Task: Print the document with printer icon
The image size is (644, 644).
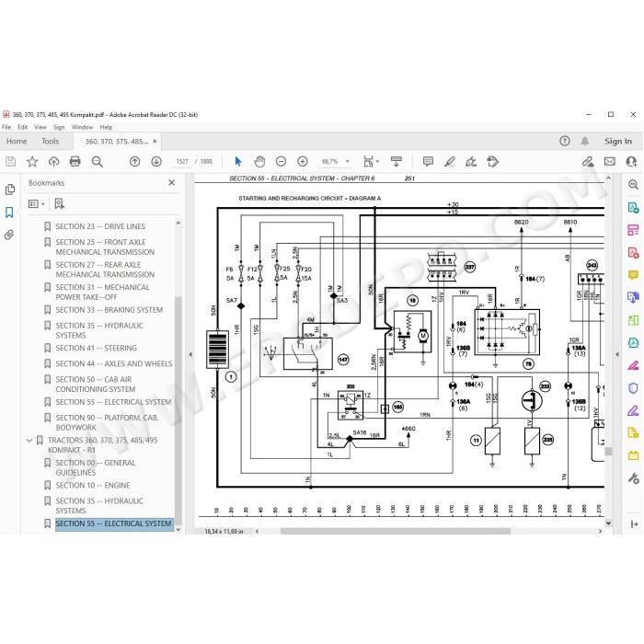Action: (x=75, y=161)
